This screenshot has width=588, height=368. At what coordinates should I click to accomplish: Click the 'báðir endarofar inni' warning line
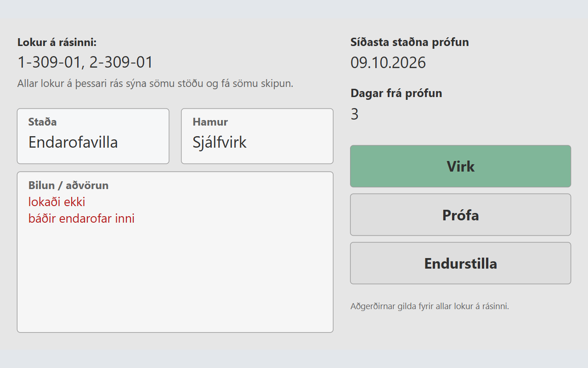pos(81,218)
